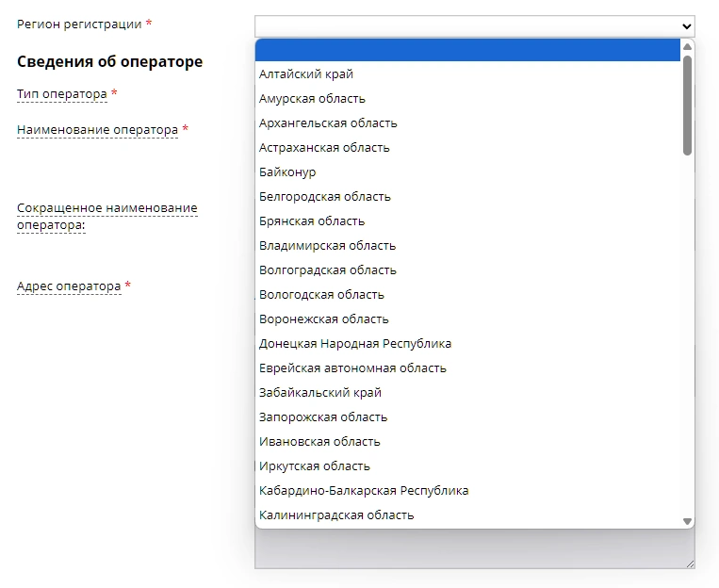Select the blank highlighted option
Image resolution: width=719 pixels, height=588 pixels.
coord(467,50)
